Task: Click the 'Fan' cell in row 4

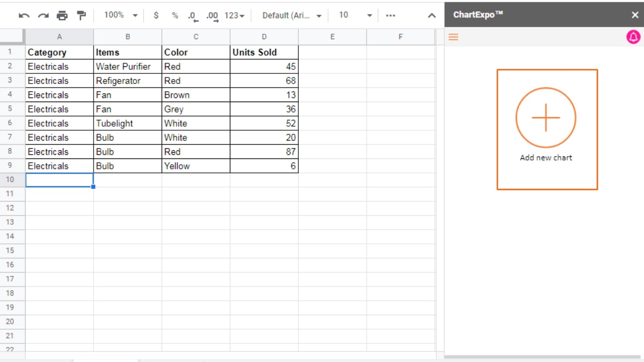Action: pos(128,95)
